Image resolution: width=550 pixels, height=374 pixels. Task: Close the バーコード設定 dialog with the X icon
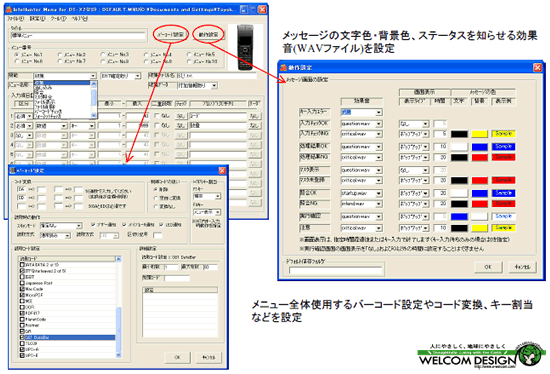click(x=222, y=171)
